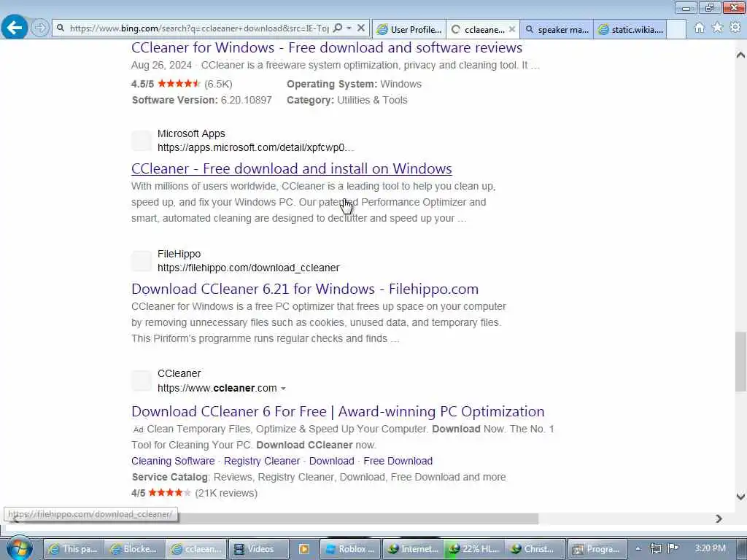Switch to the static.wikia tab
The width and height of the screenshot is (747, 560).
point(630,29)
